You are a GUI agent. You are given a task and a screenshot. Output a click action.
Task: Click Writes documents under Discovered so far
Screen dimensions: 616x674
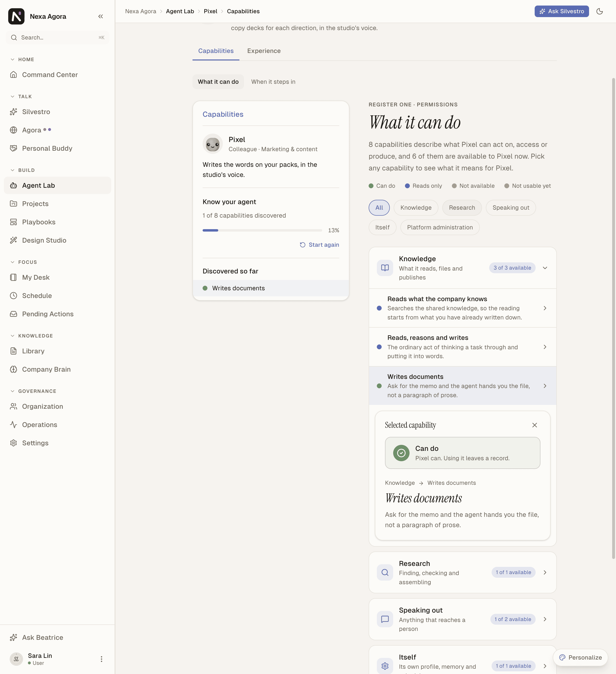click(x=271, y=288)
